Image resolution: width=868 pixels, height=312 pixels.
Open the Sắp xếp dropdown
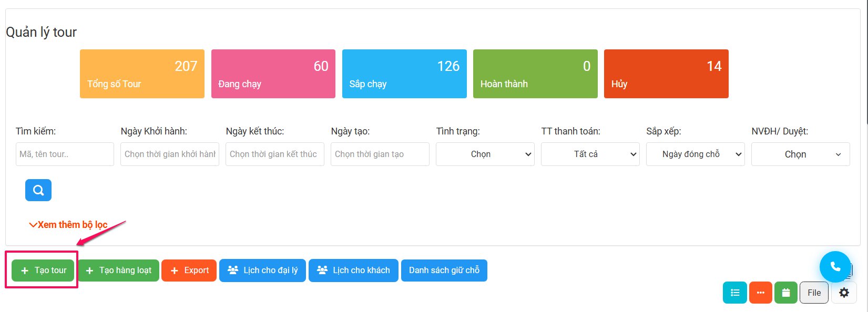point(696,154)
